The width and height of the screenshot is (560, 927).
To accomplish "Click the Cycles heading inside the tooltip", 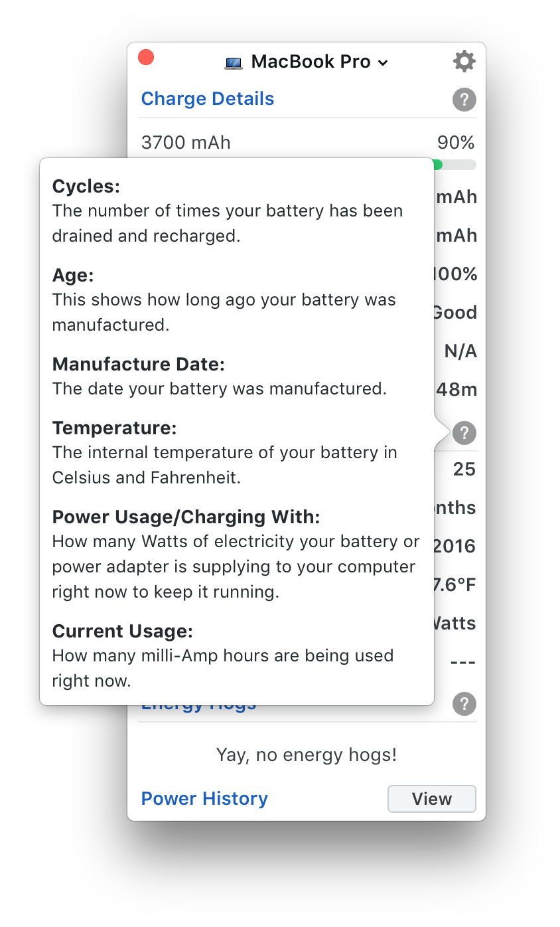I will pos(86,187).
